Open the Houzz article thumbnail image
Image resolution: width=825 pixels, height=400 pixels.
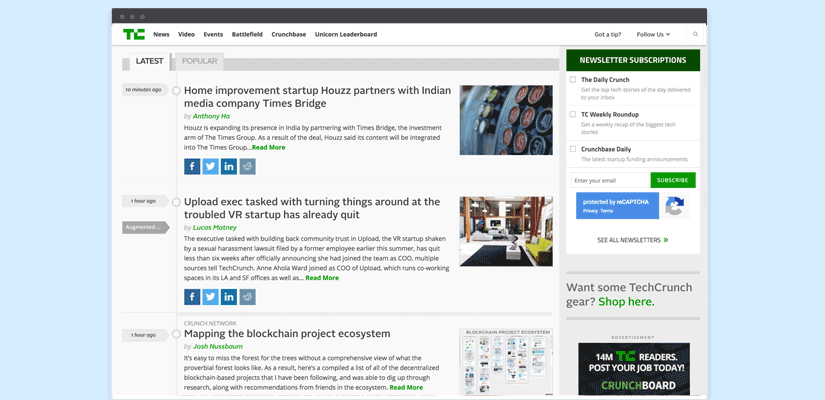506,120
